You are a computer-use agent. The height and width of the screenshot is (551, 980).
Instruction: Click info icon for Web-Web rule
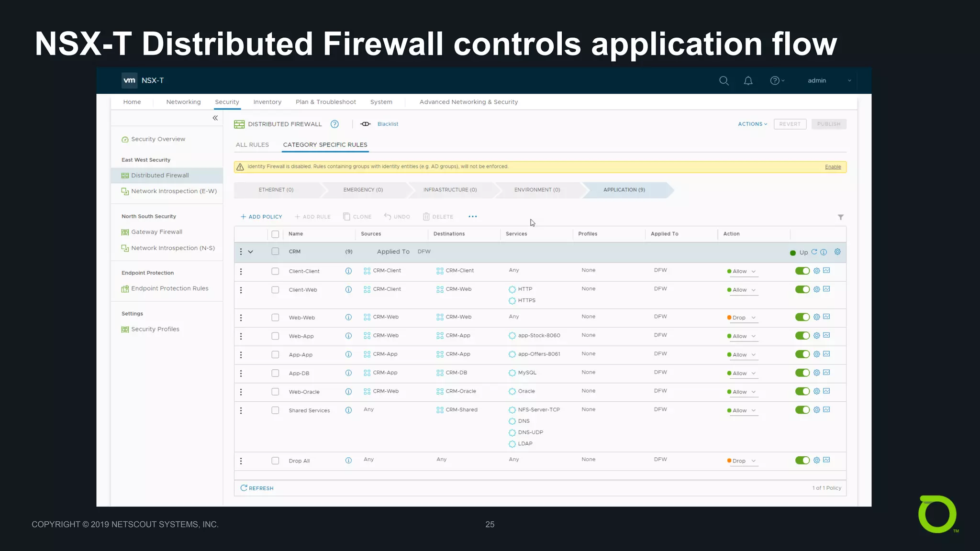348,318
